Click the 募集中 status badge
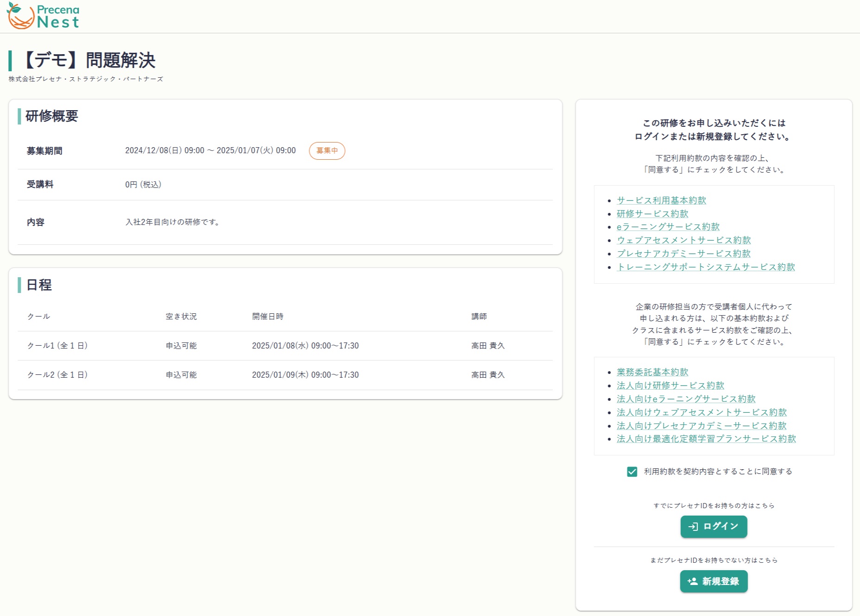 tap(327, 151)
